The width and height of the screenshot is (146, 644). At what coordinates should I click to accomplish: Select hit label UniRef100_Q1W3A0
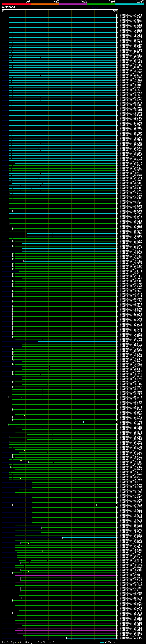pos(131,286)
